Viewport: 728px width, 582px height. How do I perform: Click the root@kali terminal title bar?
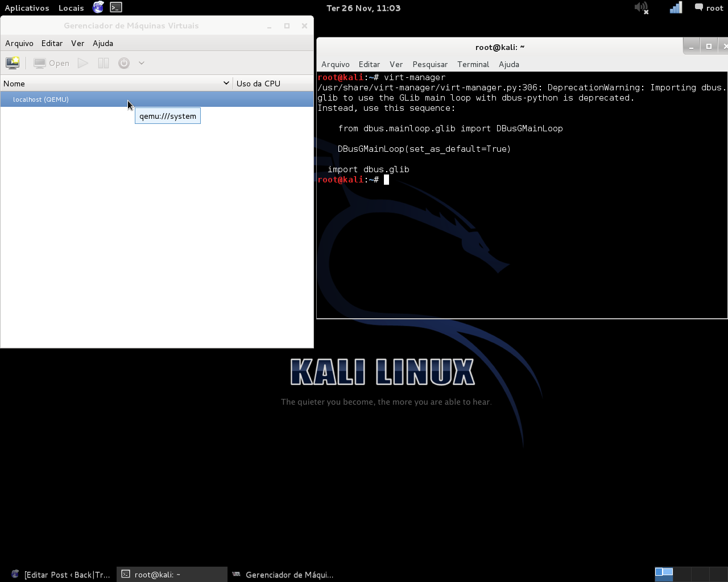click(499, 47)
